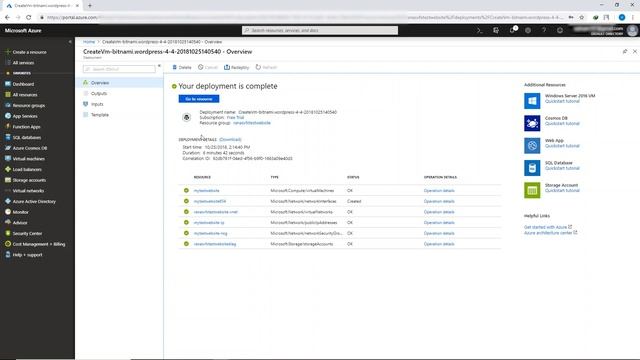Click the blue Go to resource button
Viewport: 640px width, 360px height.
click(199, 99)
